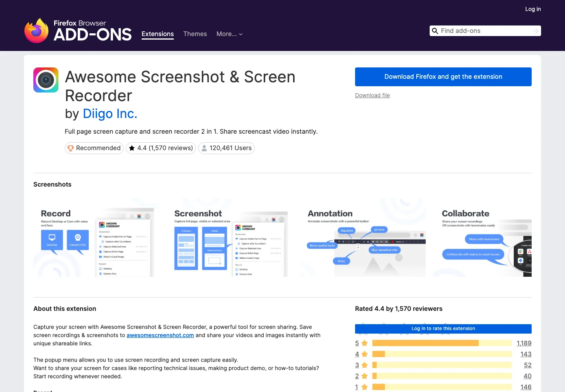This screenshot has height=392, width=565.
Task: Click the star next to 2 rating
Action: [x=365, y=376]
